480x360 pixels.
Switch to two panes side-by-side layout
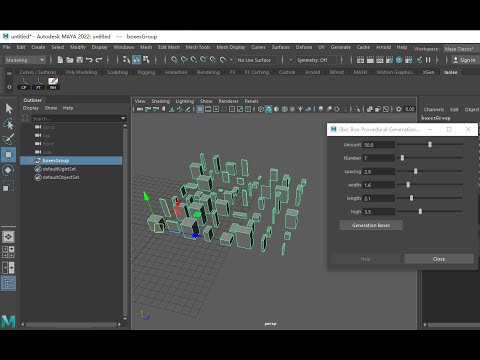(x=8, y=268)
